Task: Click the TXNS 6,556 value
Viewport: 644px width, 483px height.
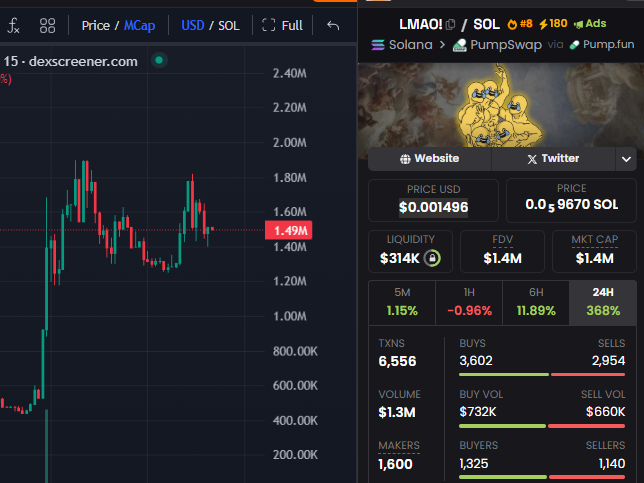Action: [x=397, y=361]
